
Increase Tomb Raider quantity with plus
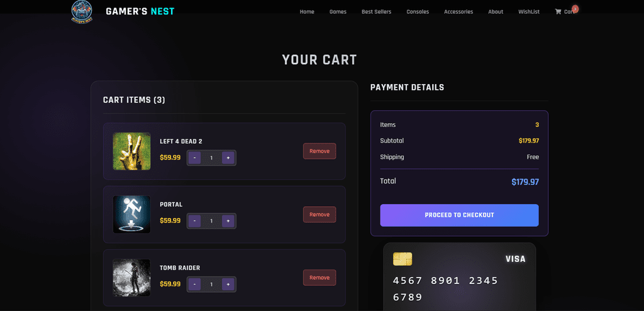click(228, 285)
